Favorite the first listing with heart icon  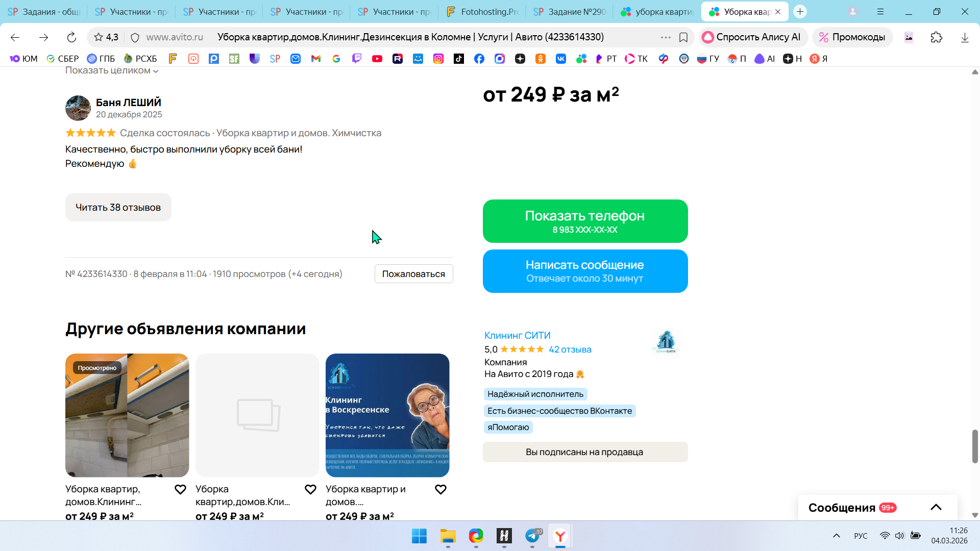(x=180, y=490)
